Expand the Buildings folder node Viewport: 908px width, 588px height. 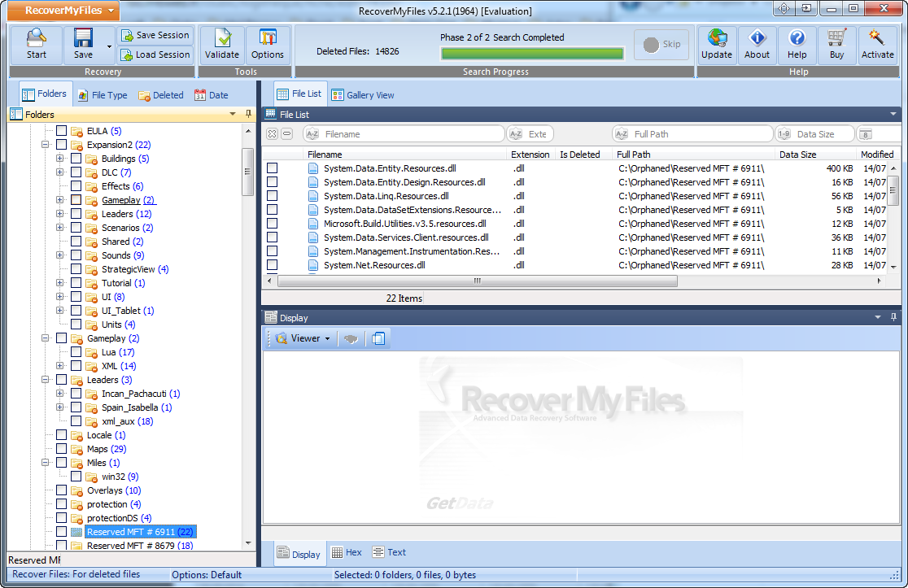(59, 158)
